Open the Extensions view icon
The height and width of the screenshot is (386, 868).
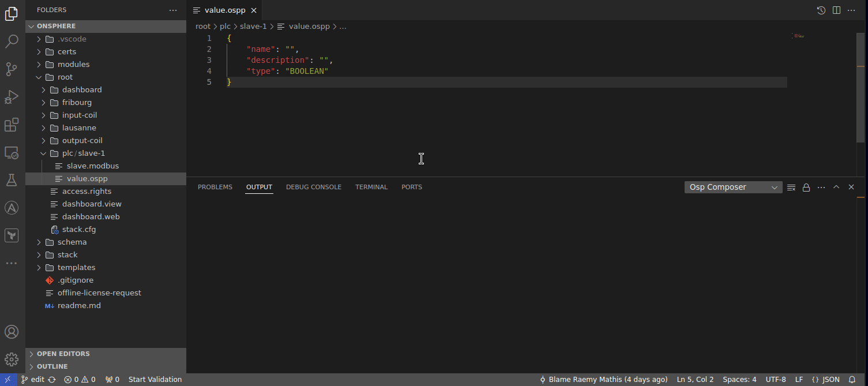click(x=12, y=125)
